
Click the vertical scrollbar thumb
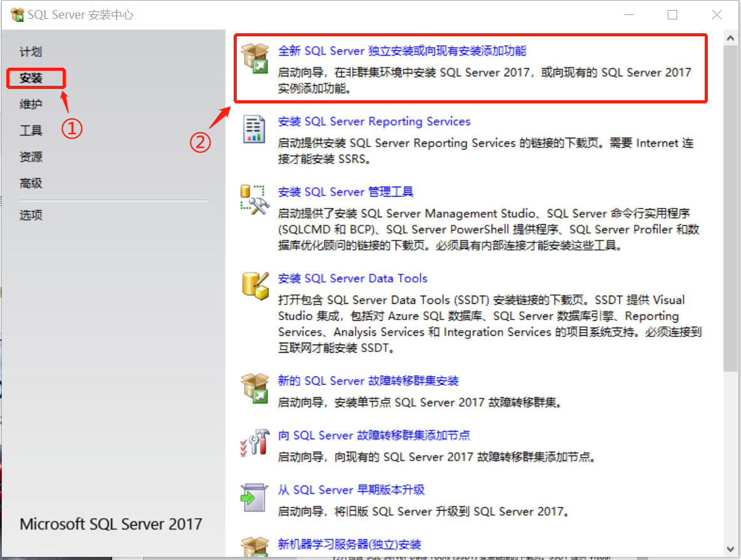(730, 209)
